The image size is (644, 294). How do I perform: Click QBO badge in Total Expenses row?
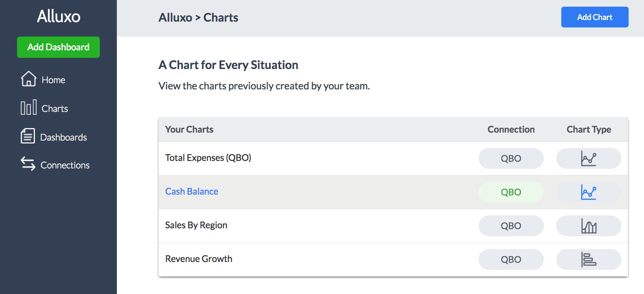tap(511, 159)
